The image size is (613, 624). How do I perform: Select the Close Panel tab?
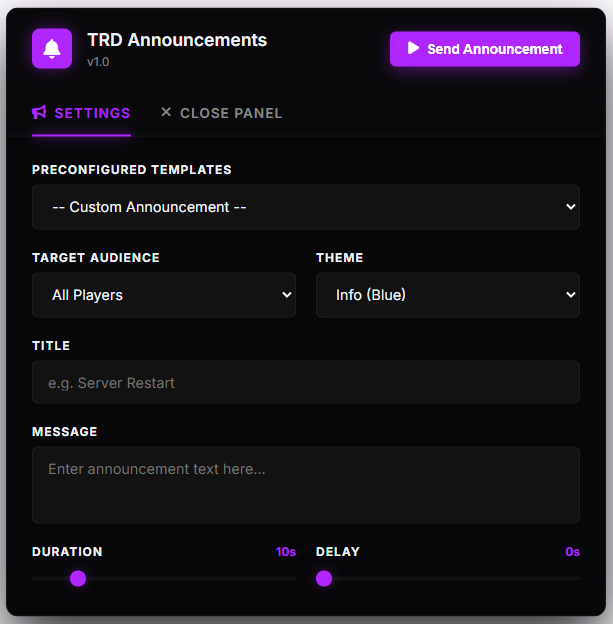click(x=221, y=113)
